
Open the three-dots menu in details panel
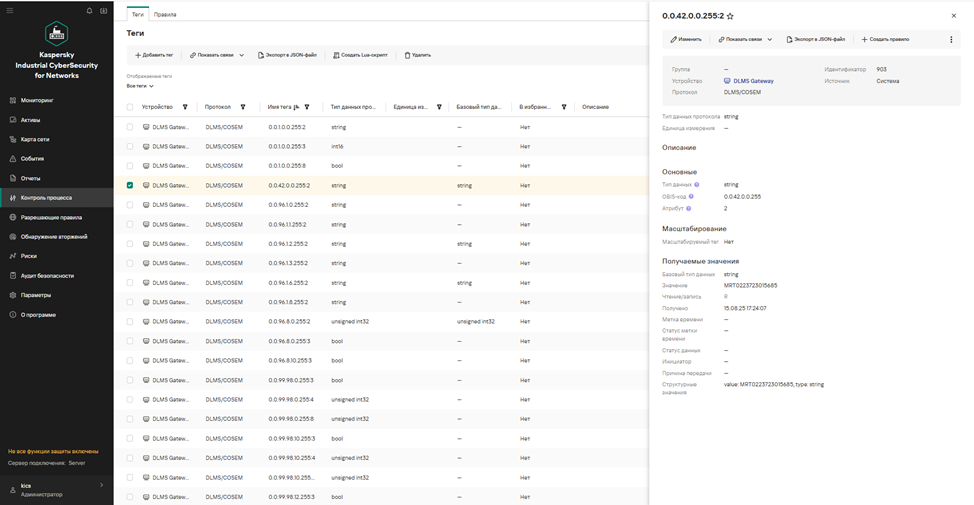pos(951,39)
